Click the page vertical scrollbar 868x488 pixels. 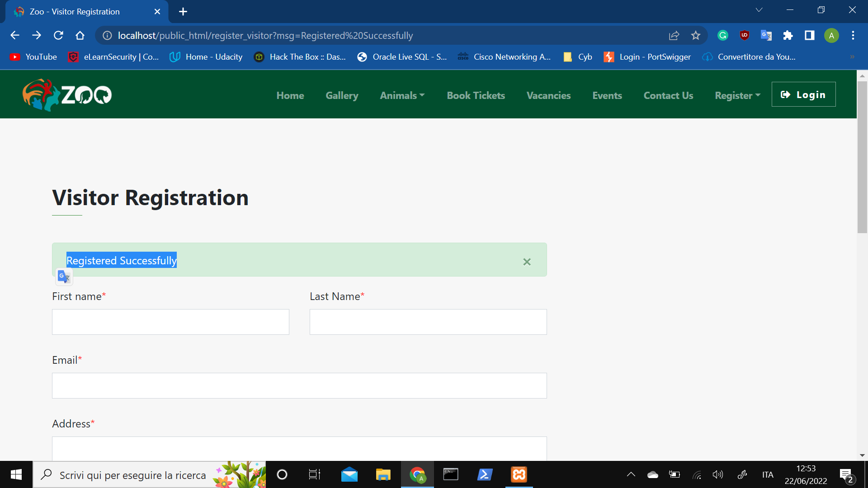[x=862, y=157]
